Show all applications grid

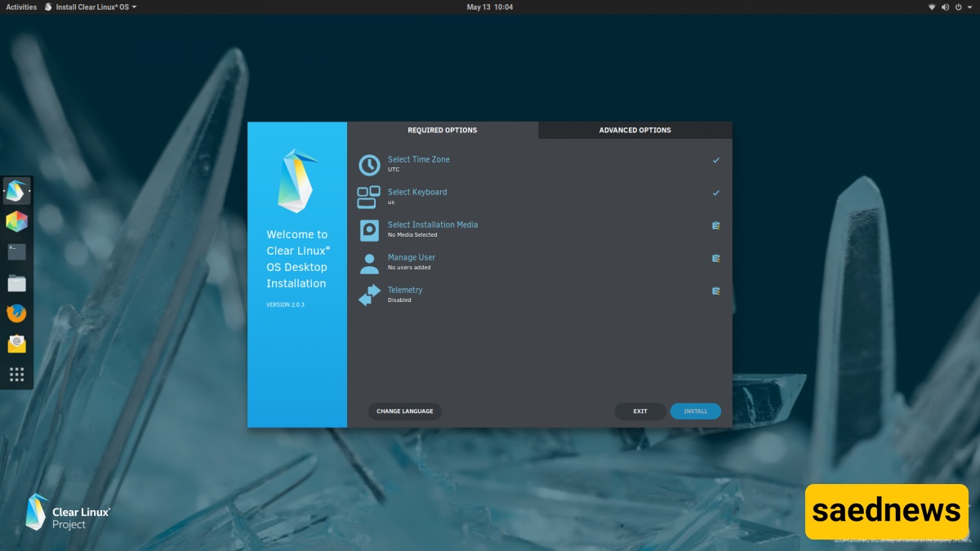tap(16, 375)
